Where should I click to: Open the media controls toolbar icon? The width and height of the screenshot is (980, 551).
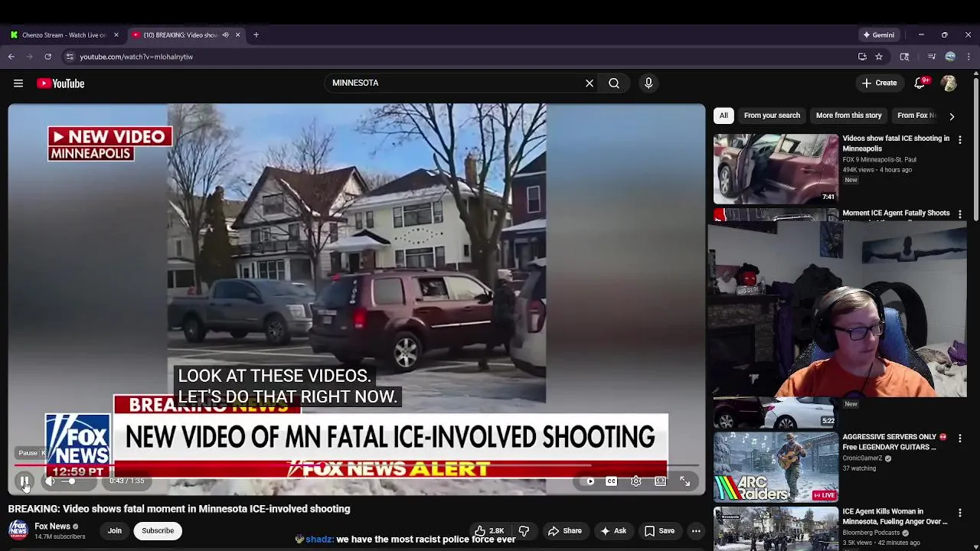[x=931, y=57]
